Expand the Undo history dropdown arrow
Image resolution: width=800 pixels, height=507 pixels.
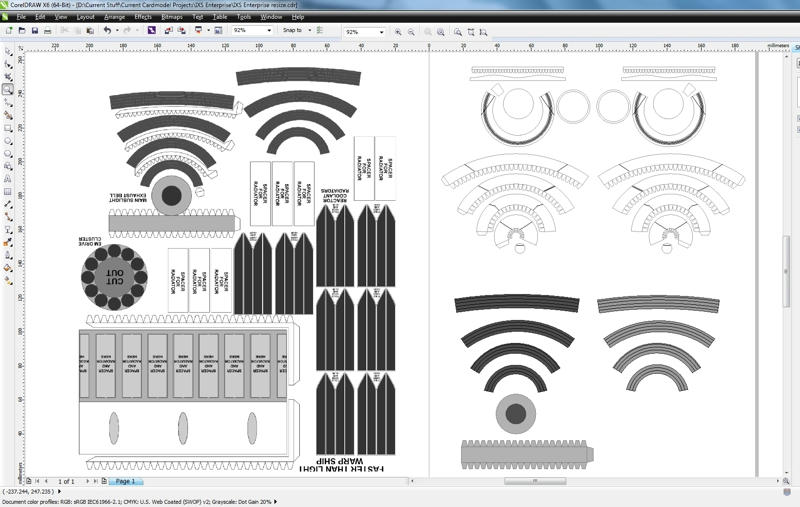pos(117,31)
